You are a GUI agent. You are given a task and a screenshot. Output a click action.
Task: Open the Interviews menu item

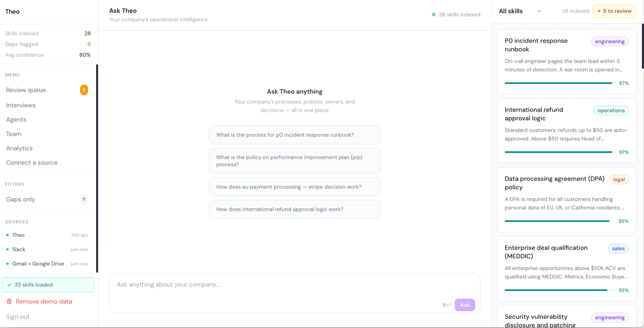(21, 105)
